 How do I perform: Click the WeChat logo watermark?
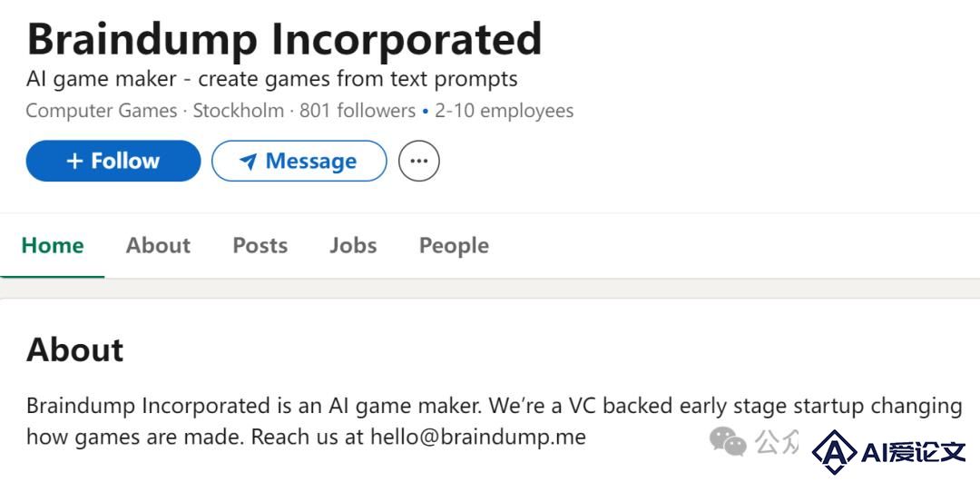click(728, 441)
